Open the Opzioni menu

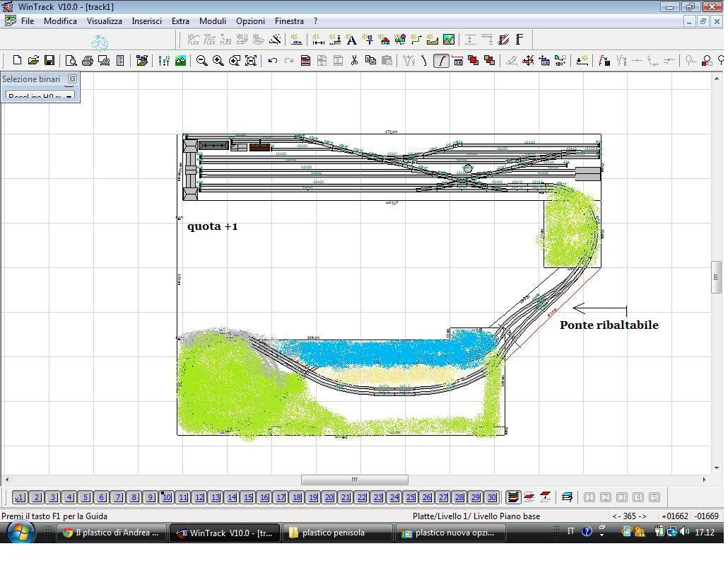(250, 21)
